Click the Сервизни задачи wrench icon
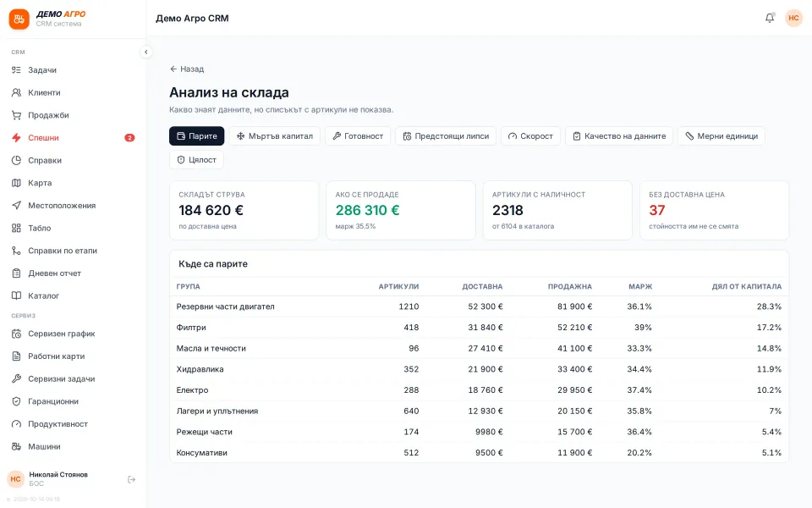Screen dimensions: 812x508 coord(17,379)
